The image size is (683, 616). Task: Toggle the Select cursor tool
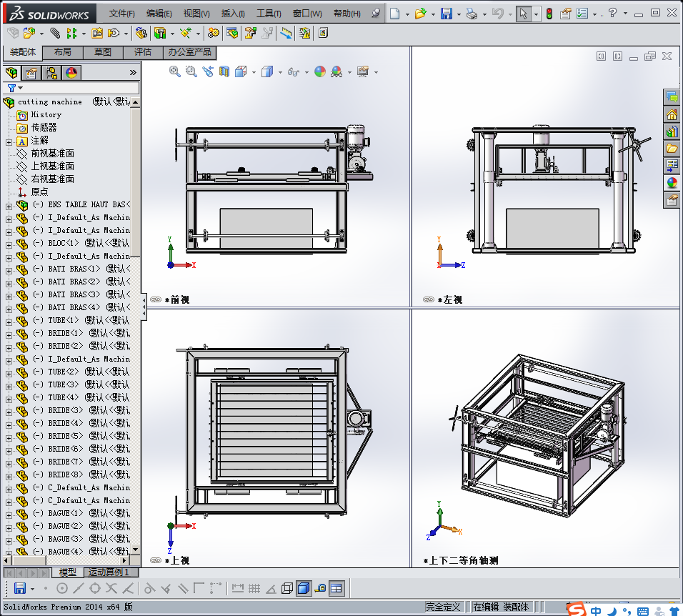[x=523, y=14]
